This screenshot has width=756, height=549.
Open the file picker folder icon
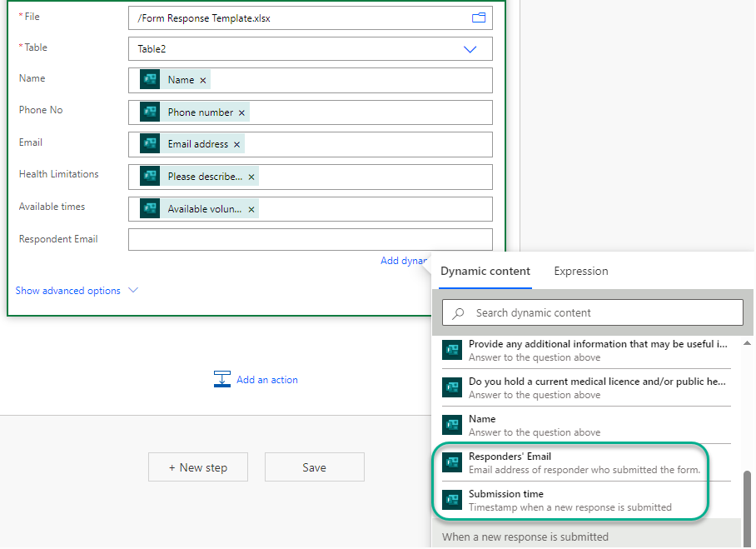point(479,18)
